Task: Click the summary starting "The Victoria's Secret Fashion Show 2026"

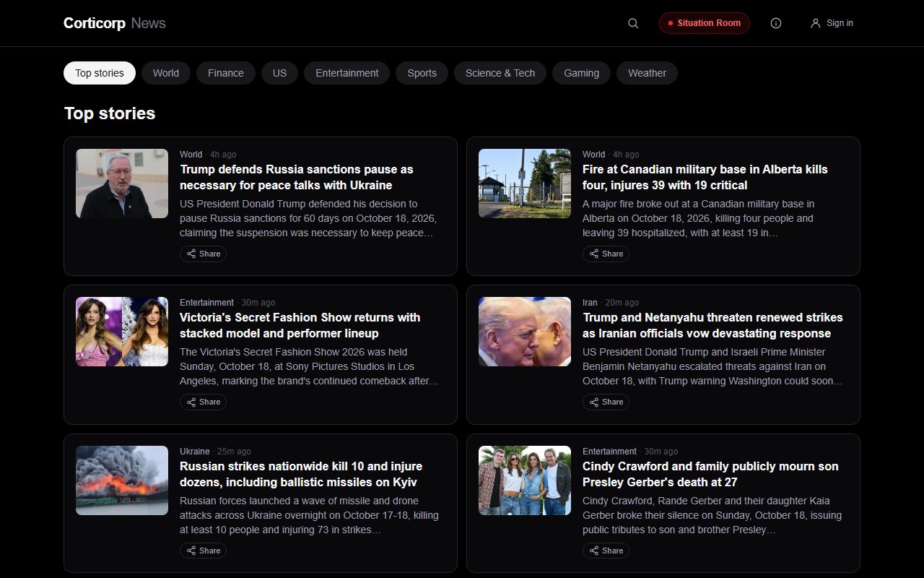Action: 309,366
